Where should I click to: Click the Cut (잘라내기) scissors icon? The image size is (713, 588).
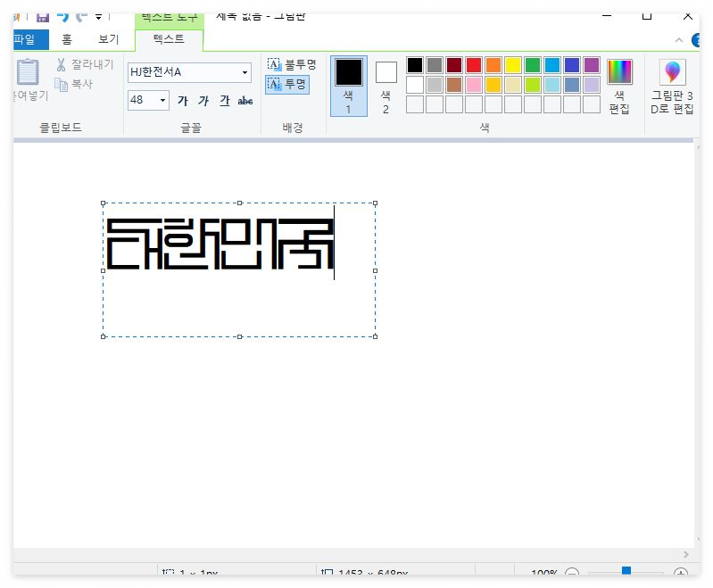[61, 64]
